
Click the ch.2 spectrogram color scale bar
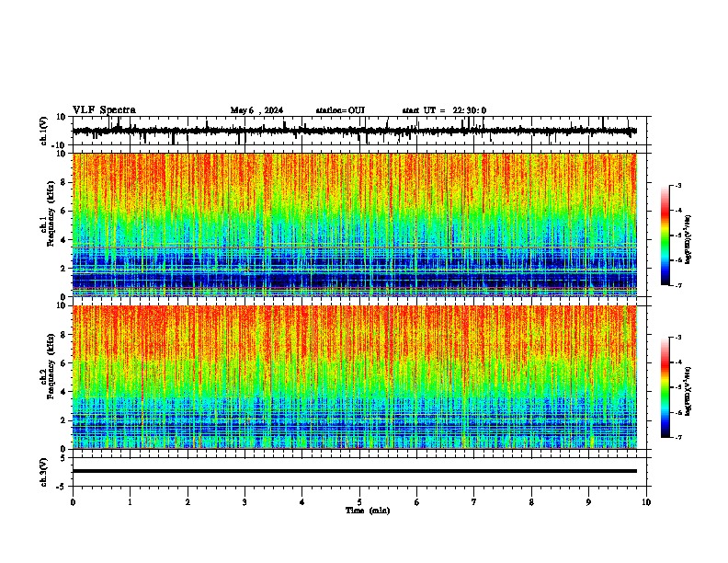665,387
